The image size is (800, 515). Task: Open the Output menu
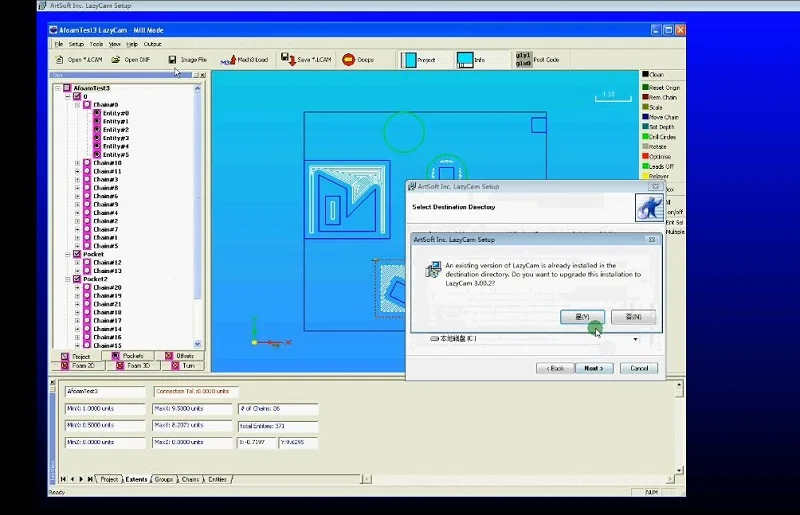click(152, 44)
